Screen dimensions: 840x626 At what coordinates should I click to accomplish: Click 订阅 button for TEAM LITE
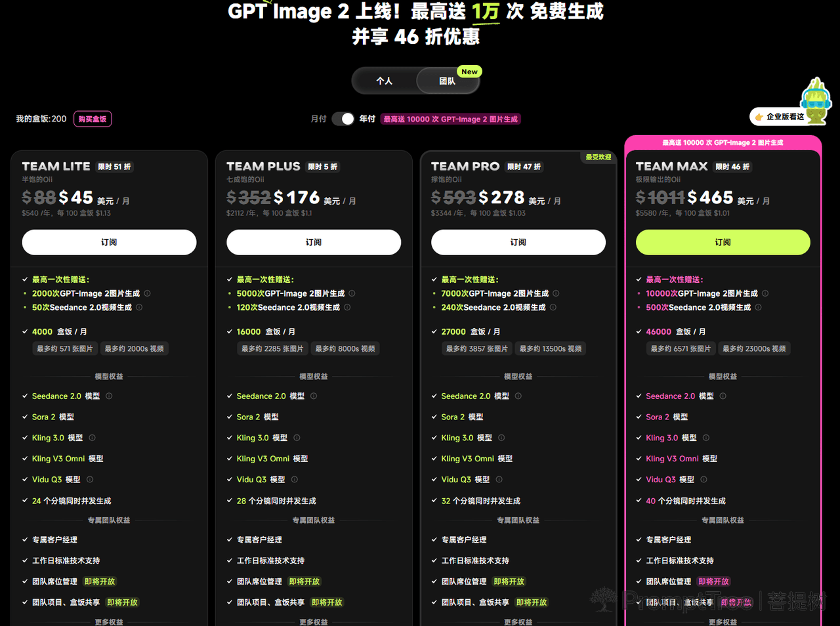click(x=109, y=242)
